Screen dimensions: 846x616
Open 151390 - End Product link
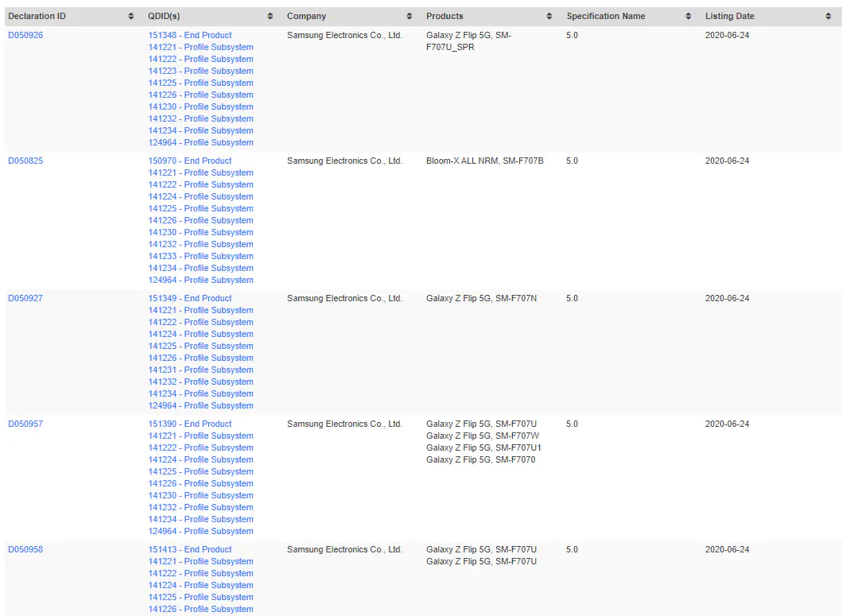click(190, 424)
